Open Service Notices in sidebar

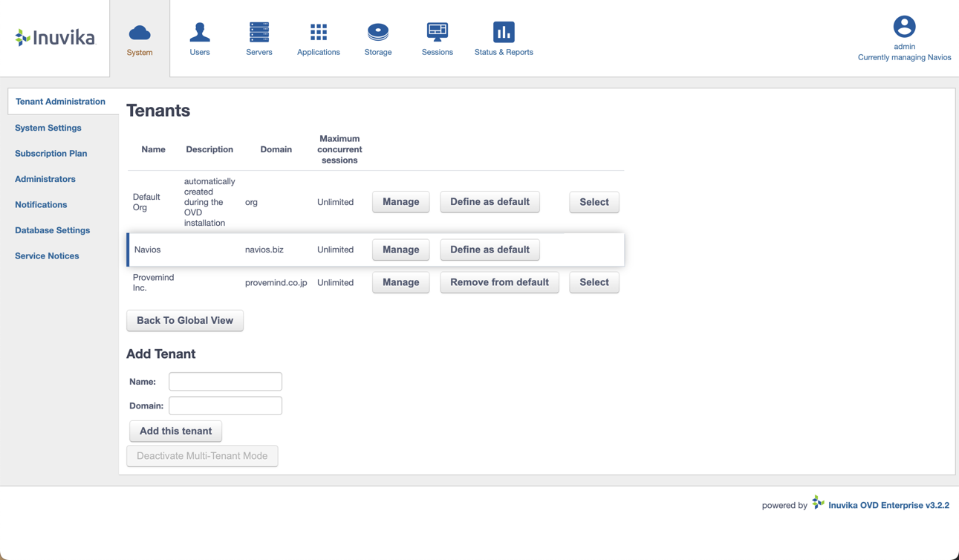pyautogui.click(x=47, y=256)
